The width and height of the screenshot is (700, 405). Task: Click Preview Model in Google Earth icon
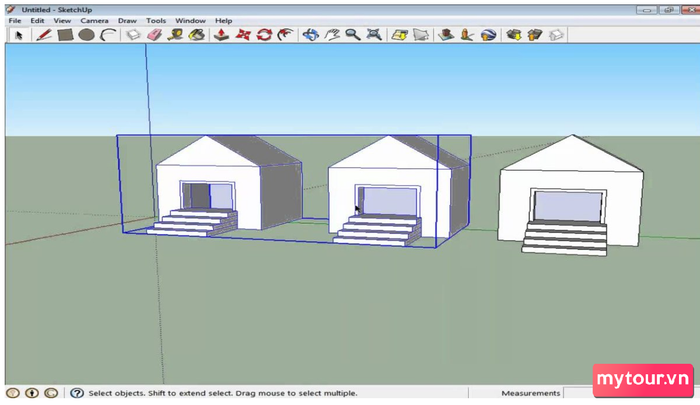coord(488,35)
